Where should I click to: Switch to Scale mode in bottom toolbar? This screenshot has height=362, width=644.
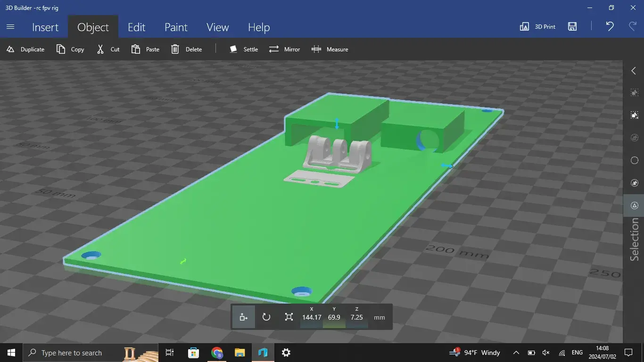click(x=289, y=317)
